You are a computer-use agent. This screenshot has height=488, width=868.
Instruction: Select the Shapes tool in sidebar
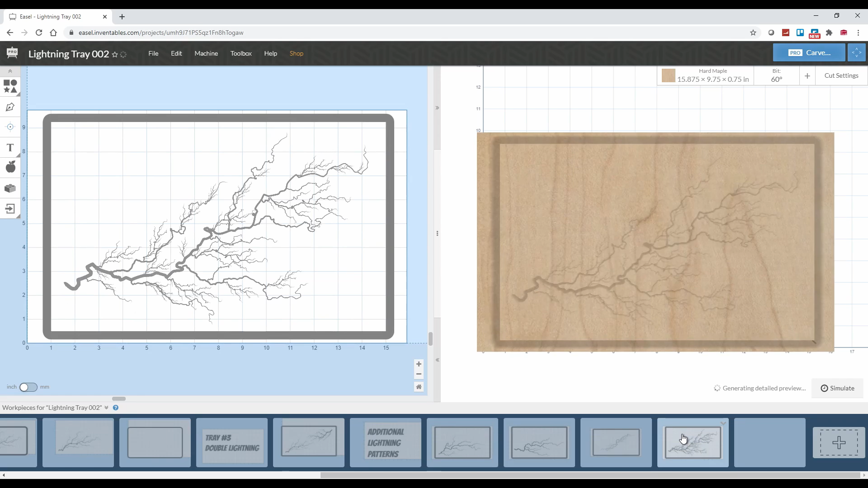pos(10,86)
